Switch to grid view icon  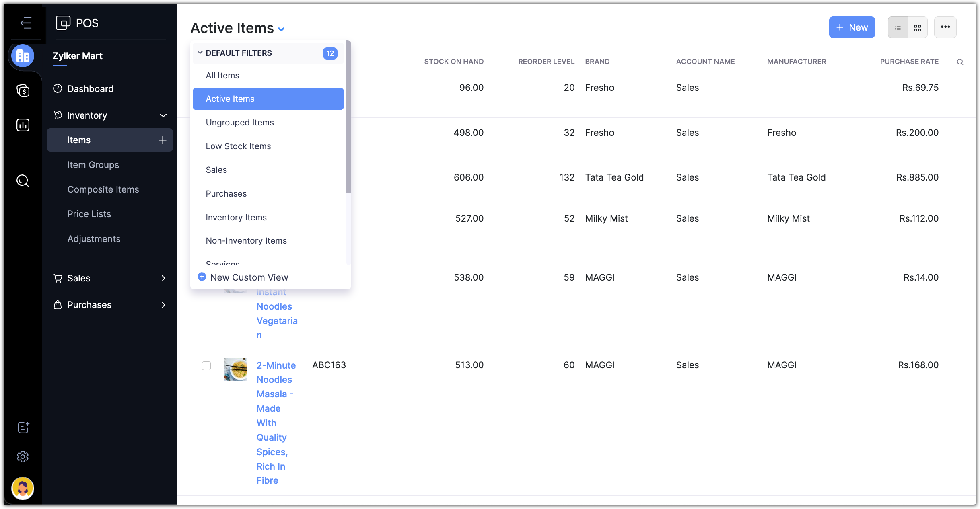point(918,28)
